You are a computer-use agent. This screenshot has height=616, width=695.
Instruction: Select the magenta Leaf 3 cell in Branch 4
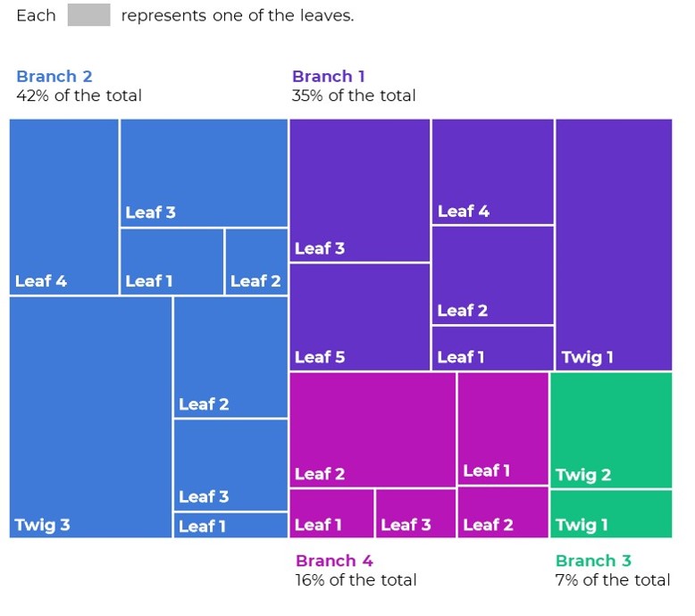pos(415,513)
